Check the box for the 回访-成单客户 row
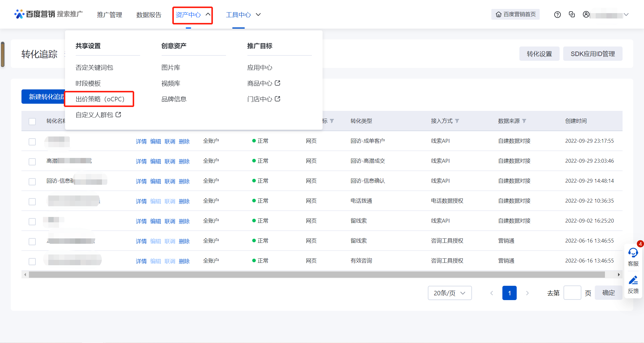Viewport: 644px width, 343px height. (32, 142)
